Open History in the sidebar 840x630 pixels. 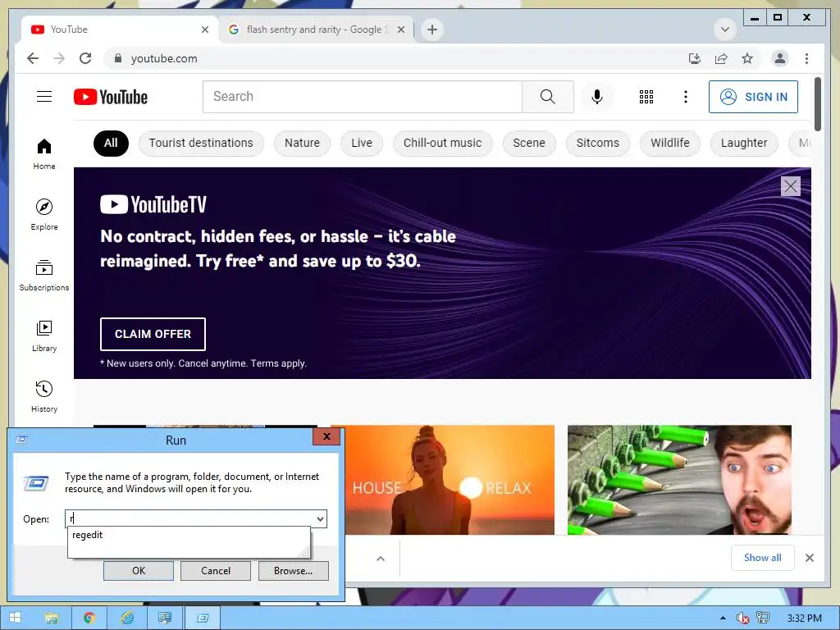(44, 396)
